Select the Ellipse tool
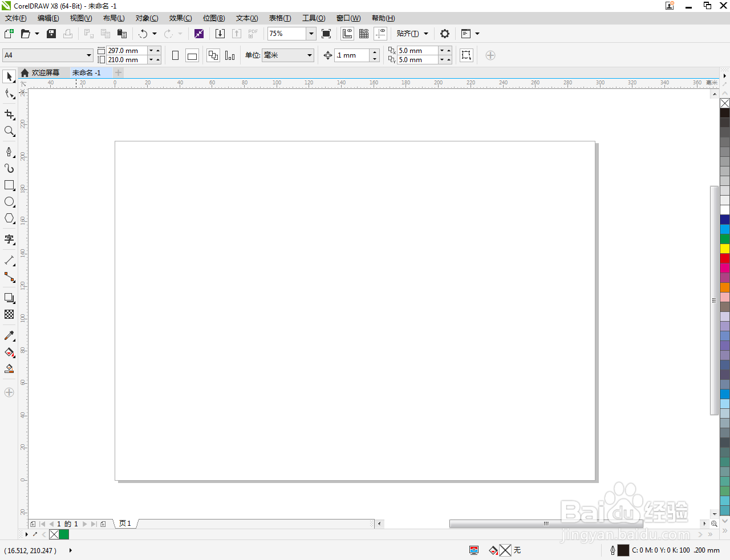The image size is (730, 560). (x=9, y=202)
